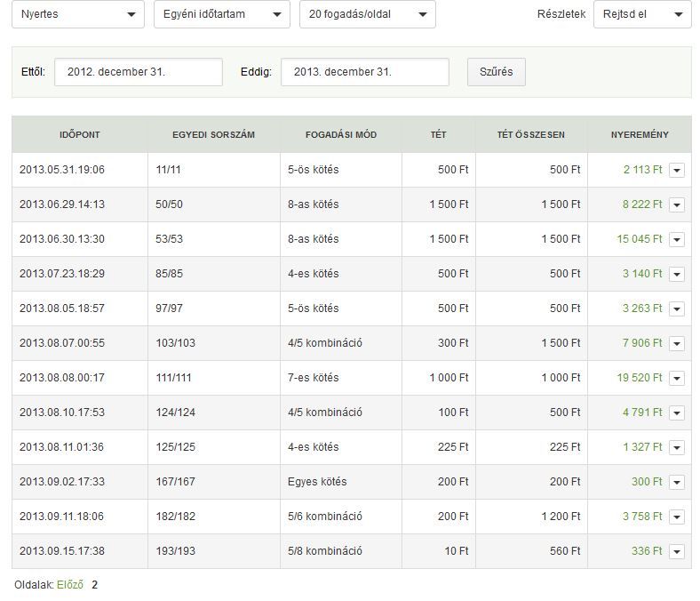This screenshot has height=601, width=700.
Task: Open the Rejtsd el details dropdown
Action: (x=641, y=14)
